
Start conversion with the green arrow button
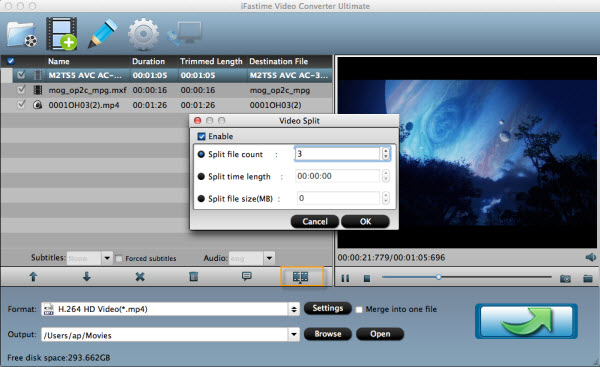(x=526, y=321)
